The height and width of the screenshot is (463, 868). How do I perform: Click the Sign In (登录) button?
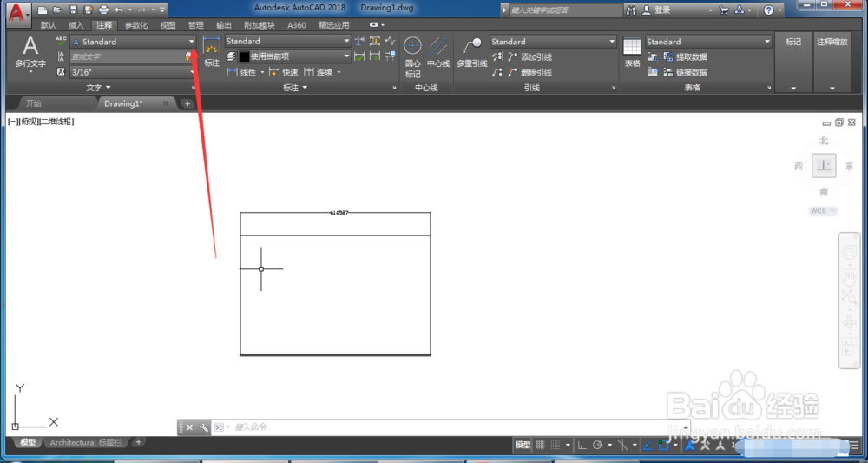pos(655,10)
